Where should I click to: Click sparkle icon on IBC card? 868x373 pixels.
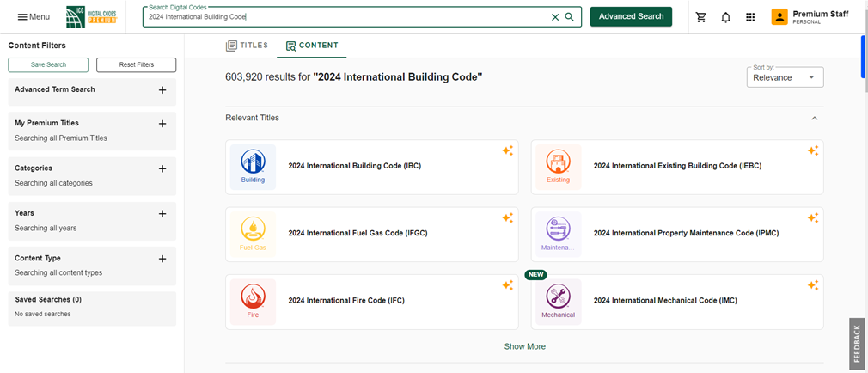click(508, 150)
